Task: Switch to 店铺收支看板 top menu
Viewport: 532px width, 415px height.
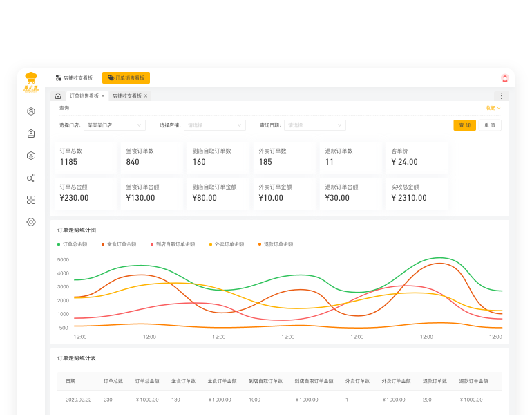Action: point(74,78)
